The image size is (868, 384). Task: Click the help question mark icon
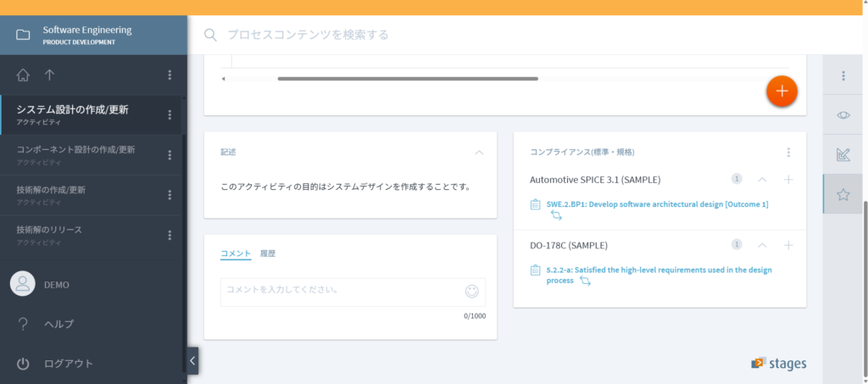point(23,325)
